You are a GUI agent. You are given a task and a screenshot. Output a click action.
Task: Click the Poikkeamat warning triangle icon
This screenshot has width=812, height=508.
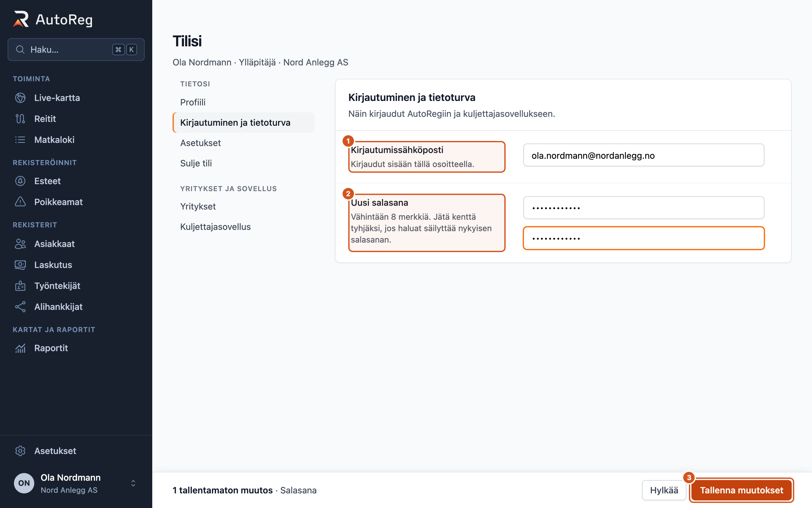click(x=20, y=202)
